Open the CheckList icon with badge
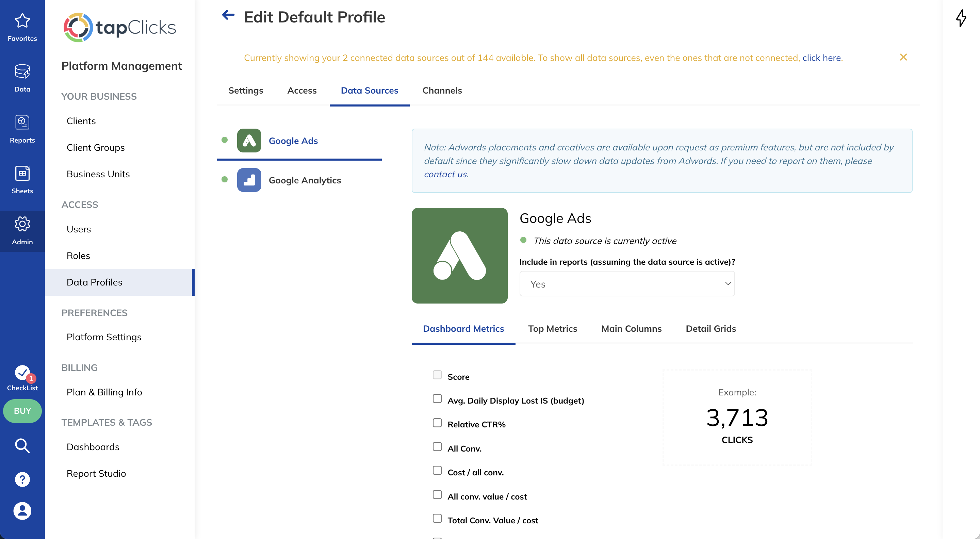This screenshot has height=539, width=980. click(x=22, y=373)
